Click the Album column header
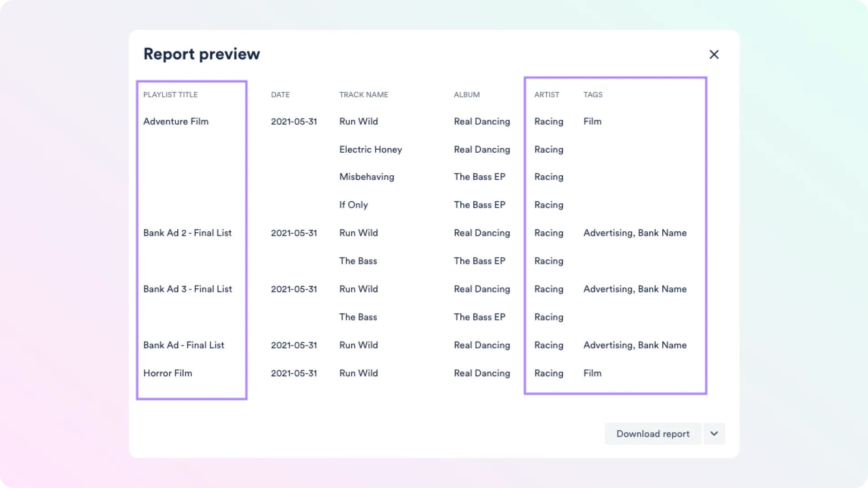Screen dimensions: 868x488 467,95
